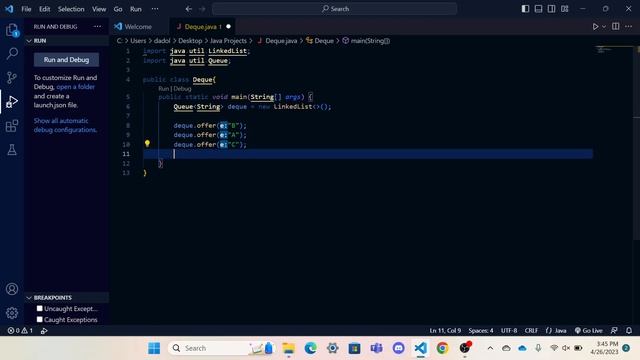Open the Edit menu
The image size is (640, 360).
click(44, 9)
